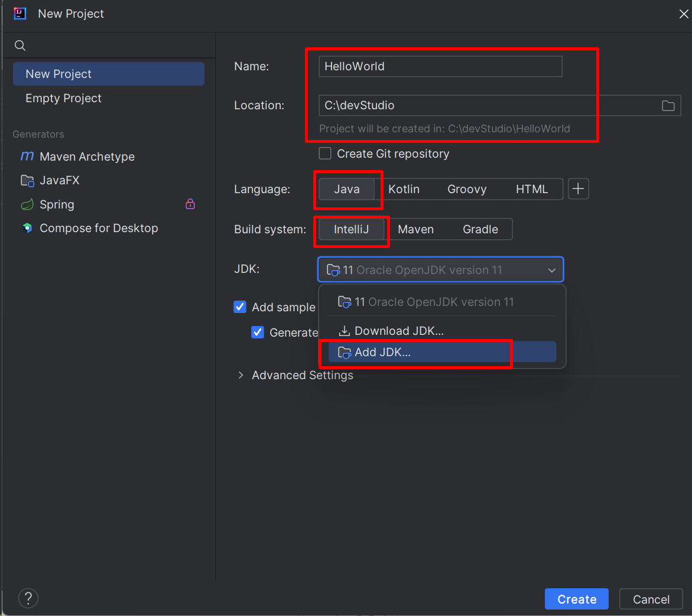Select New Project in sidebar

click(109, 74)
